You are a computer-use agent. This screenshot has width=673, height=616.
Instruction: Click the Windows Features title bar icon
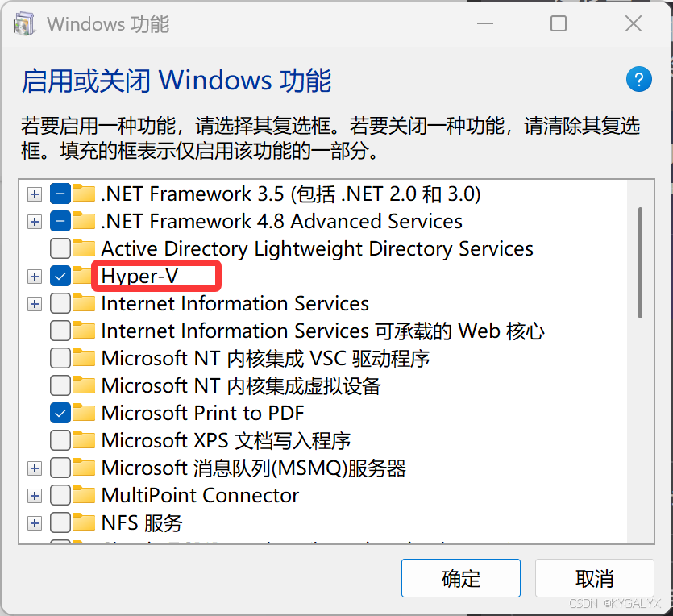click(23, 23)
